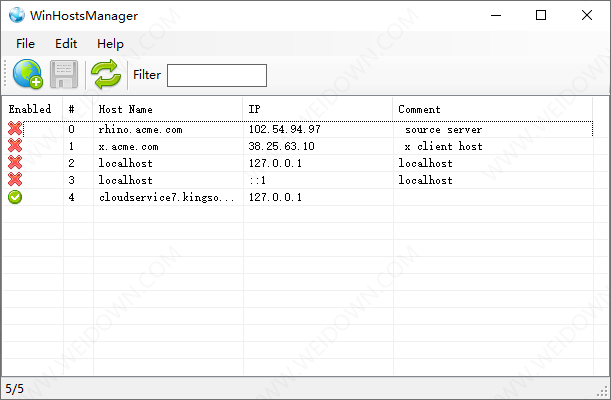Sort by the IP column header

pos(317,109)
